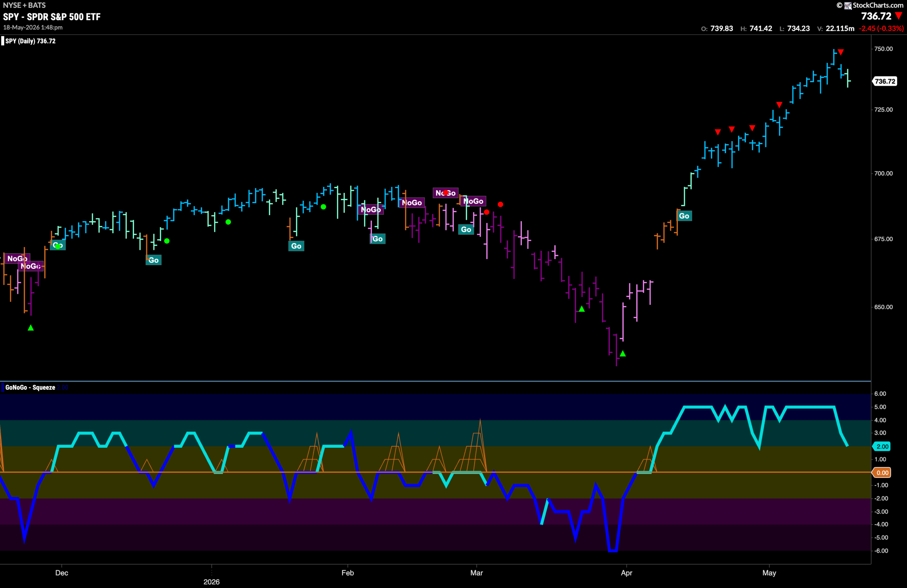Click the first of three red triangles in late April
The height and width of the screenshot is (588, 907).
(x=718, y=132)
